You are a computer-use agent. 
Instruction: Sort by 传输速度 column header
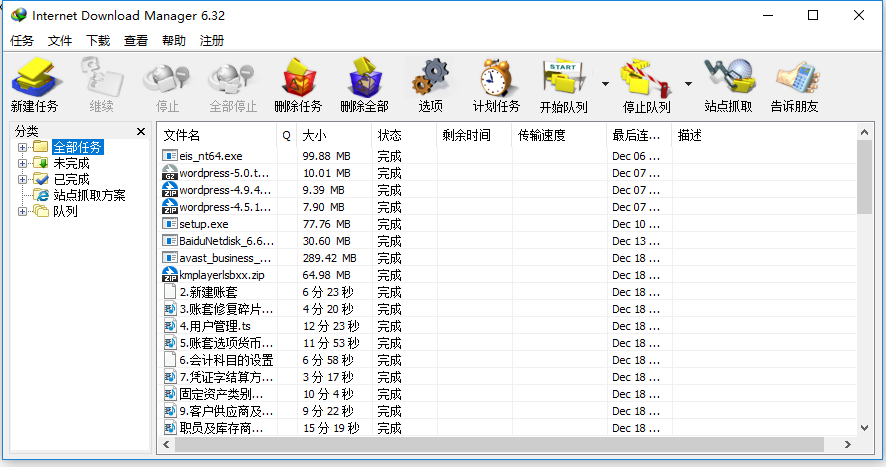[559, 135]
